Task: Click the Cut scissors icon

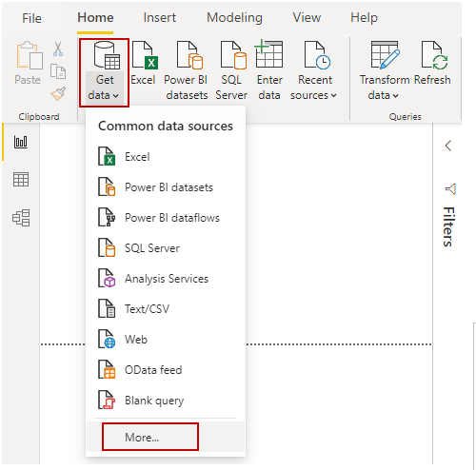Action: [x=58, y=49]
